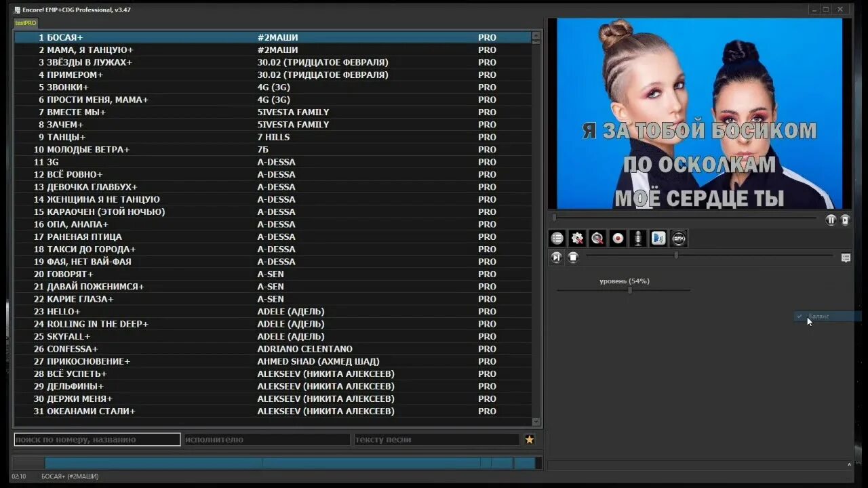Open the SFX effects icon

[x=679, y=238]
